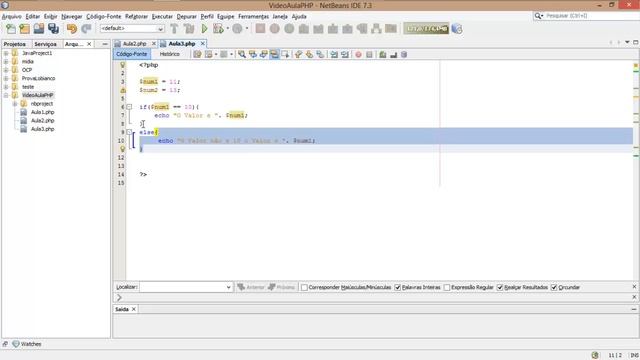
Task: Expand the ProvaLobianco project node
Action: (6, 78)
